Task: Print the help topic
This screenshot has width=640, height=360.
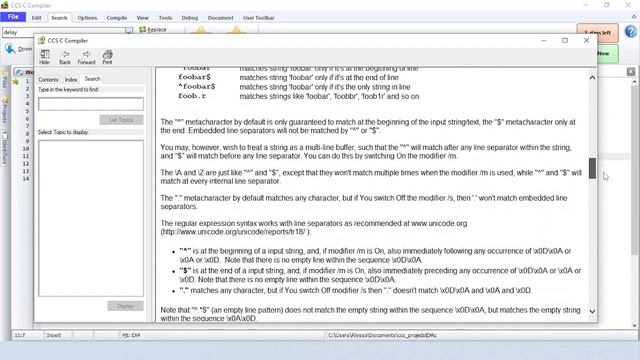Action: pyautogui.click(x=107, y=57)
